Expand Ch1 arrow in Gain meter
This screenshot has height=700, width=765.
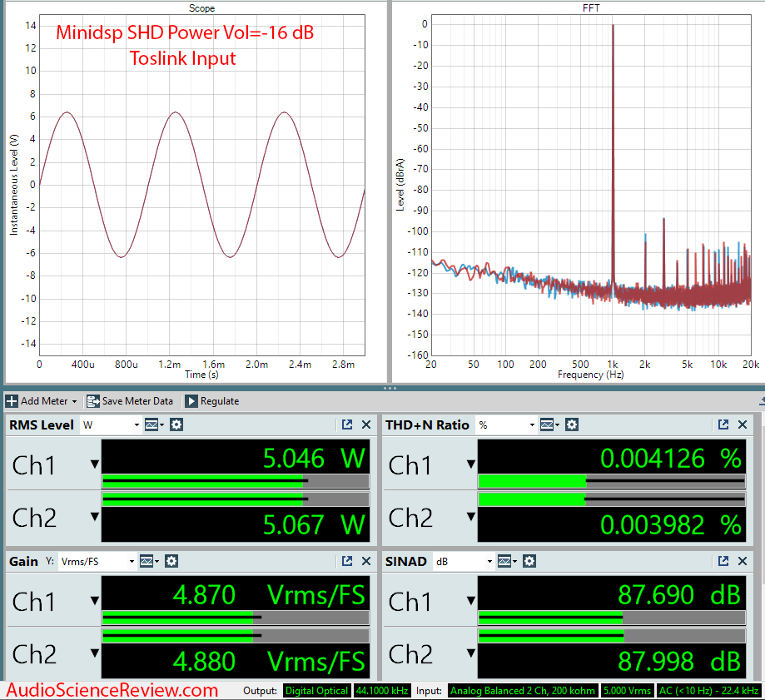pyautogui.click(x=95, y=601)
